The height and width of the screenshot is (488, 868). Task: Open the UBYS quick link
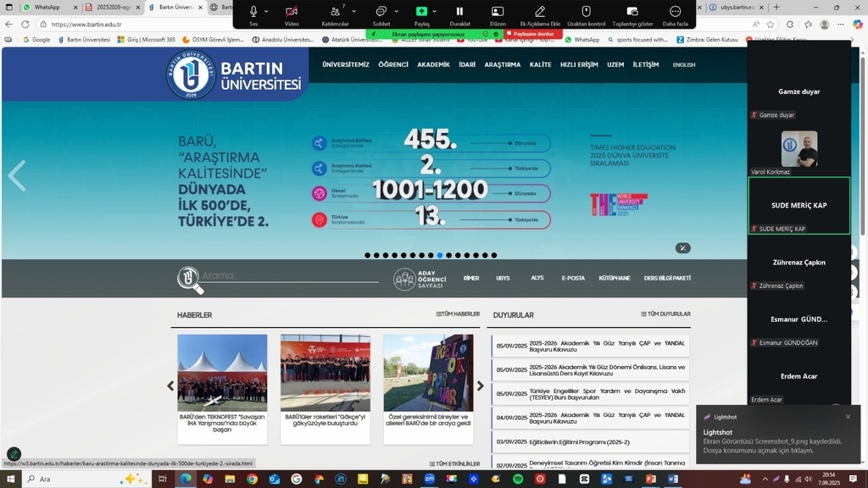(503, 278)
